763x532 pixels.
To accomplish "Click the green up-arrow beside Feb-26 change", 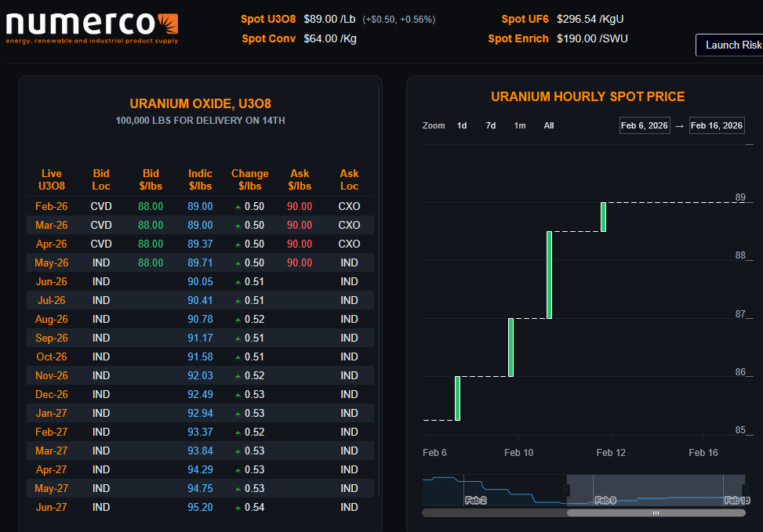I will [238, 207].
